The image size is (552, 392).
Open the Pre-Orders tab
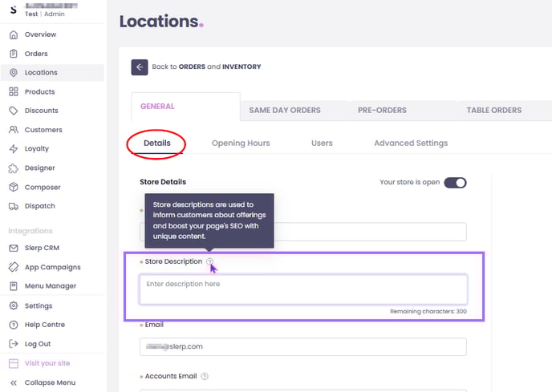[x=382, y=110]
